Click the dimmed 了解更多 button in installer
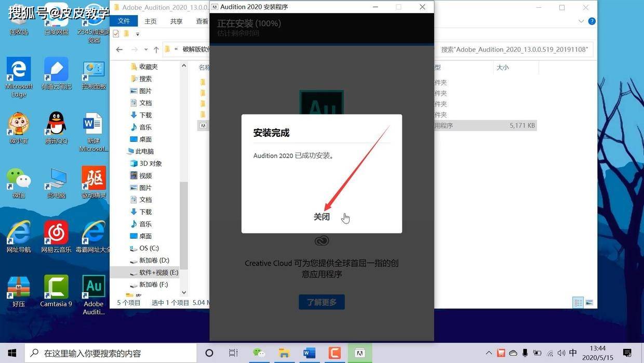644x363 pixels. [x=321, y=302]
